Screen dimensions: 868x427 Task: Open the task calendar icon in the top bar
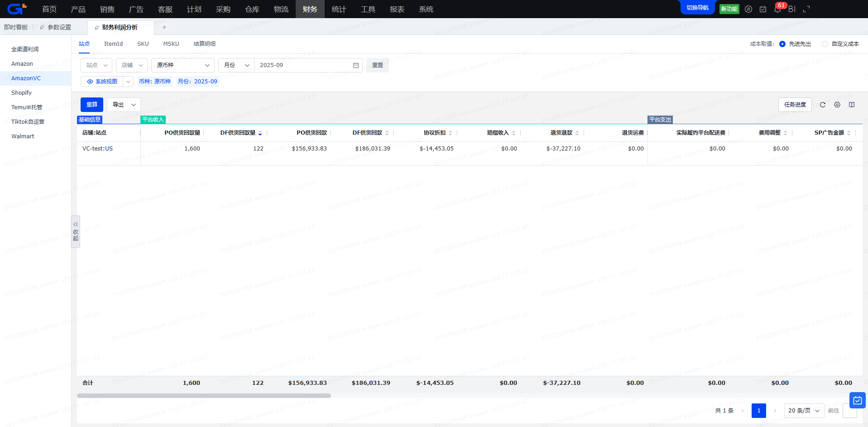(x=763, y=9)
